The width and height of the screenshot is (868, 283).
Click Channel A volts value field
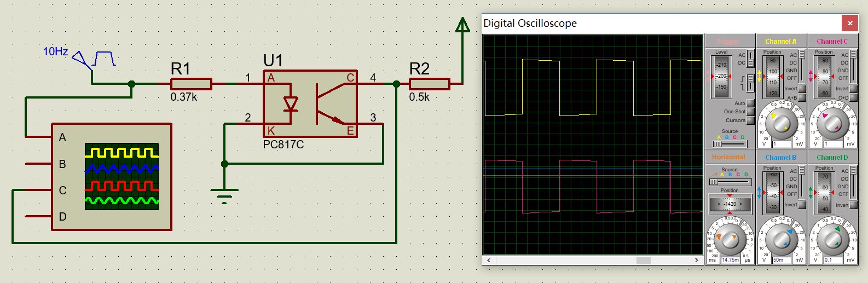pyautogui.click(x=782, y=145)
